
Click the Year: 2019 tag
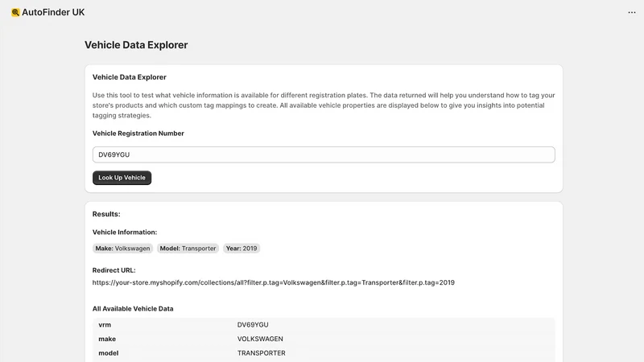242,249
